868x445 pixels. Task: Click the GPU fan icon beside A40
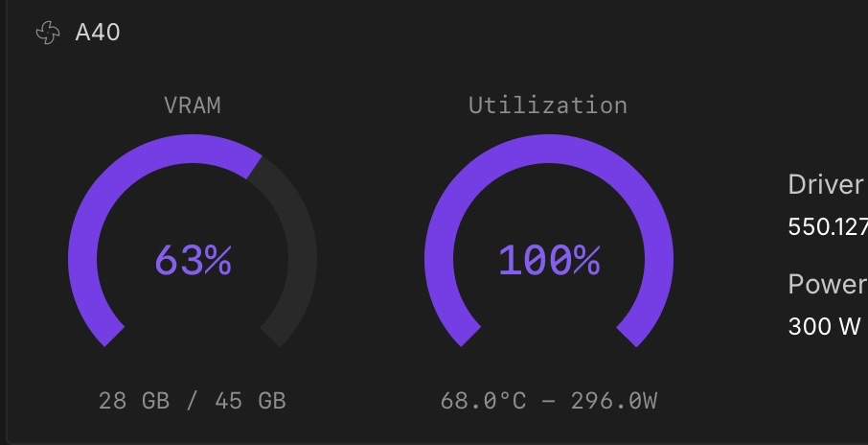click(x=47, y=34)
